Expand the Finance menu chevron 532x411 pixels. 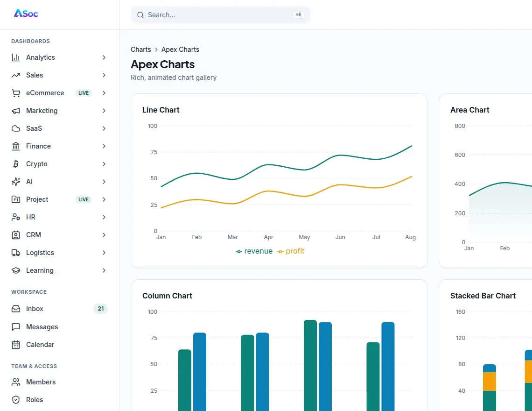pos(104,146)
